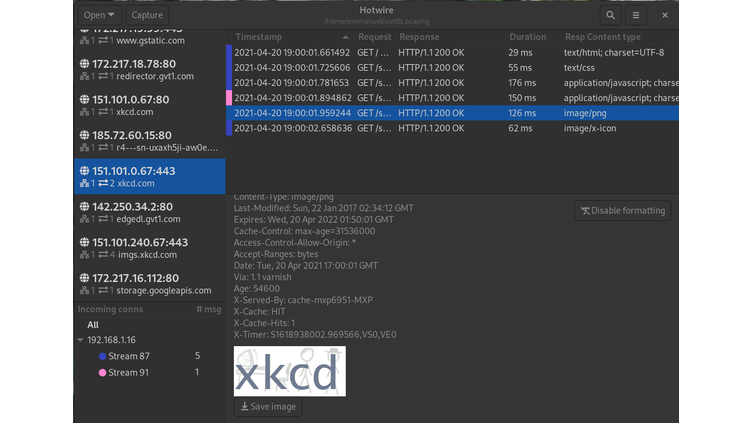
Task: Click the globe icon for 172.217.16.112:80
Action: [x=84, y=278]
